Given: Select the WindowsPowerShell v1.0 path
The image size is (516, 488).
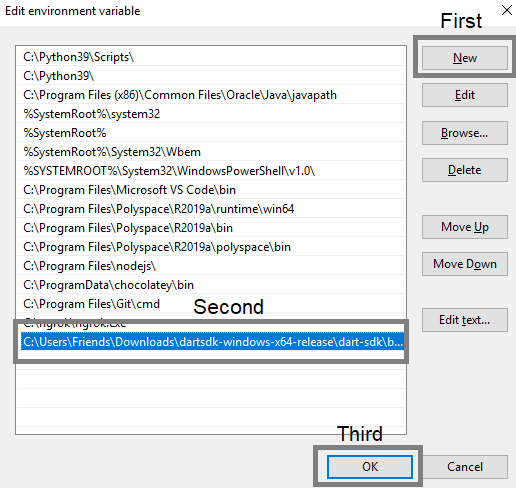Looking at the screenshot, I should pyautogui.click(x=211, y=171).
